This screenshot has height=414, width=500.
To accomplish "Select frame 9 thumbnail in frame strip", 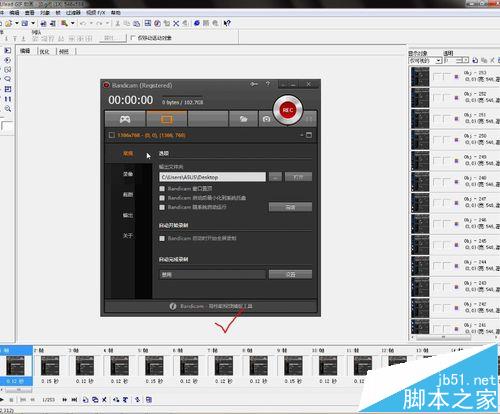I will point(293,366).
